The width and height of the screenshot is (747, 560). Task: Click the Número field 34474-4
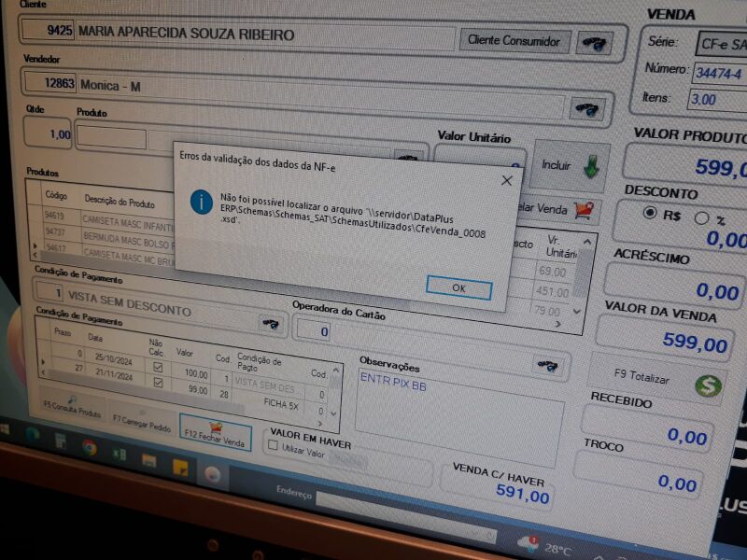[x=720, y=74]
